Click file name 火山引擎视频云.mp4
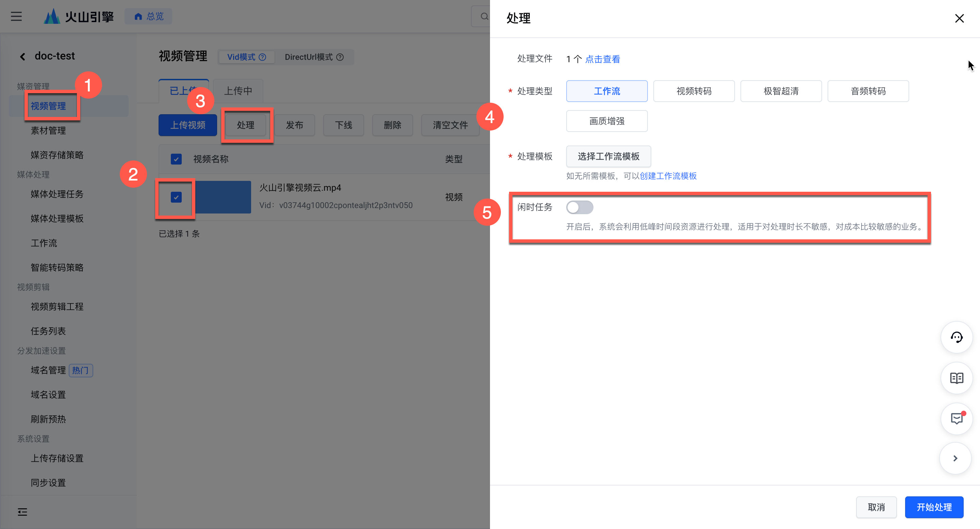The height and width of the screenshot is (529, 980). [x=300, y=188]
